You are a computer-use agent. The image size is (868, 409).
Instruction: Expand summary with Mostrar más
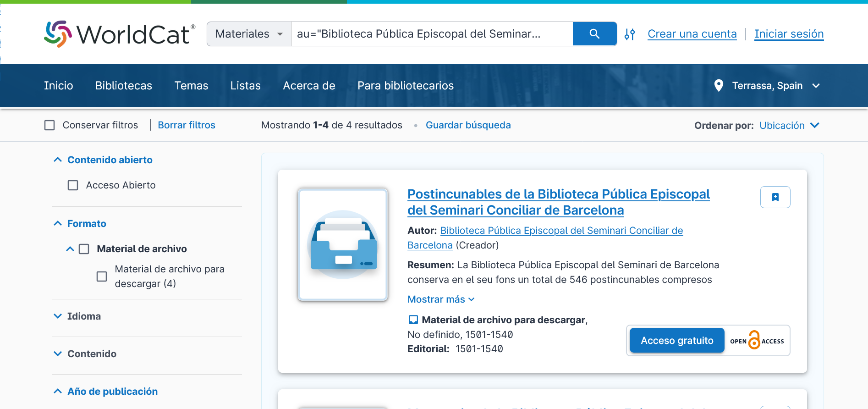(441, 299)
